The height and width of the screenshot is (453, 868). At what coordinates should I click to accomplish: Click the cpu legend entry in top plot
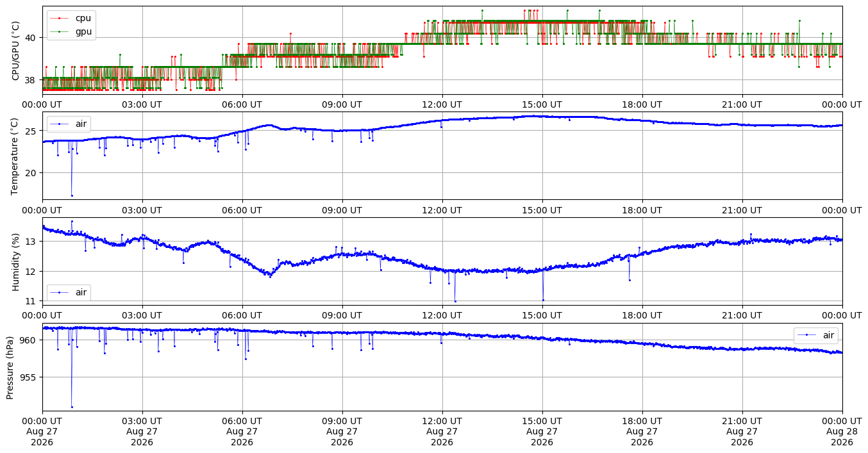pyautogui.click(x=71, y=18)
